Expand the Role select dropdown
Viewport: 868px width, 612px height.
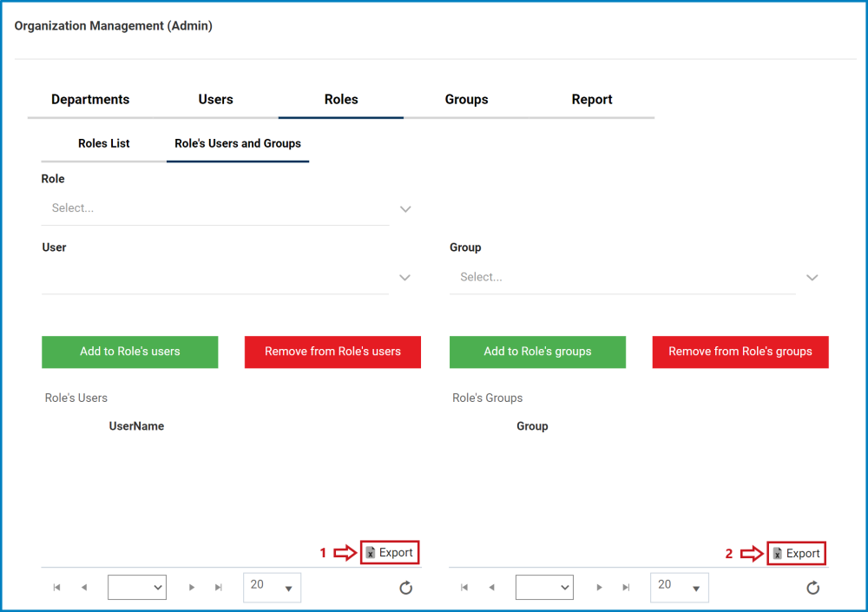coord(405,209)
